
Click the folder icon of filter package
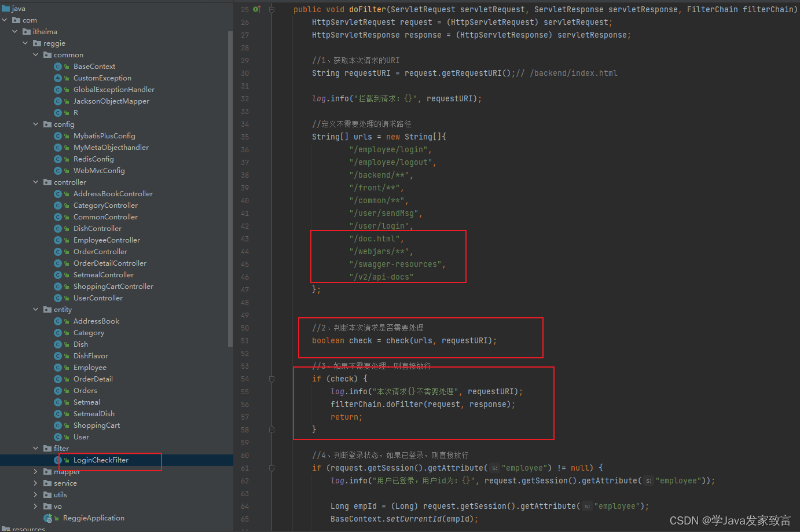[x=47, y=449]
